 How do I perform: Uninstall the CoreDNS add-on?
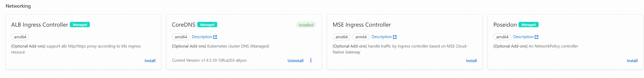click(295, 61)
